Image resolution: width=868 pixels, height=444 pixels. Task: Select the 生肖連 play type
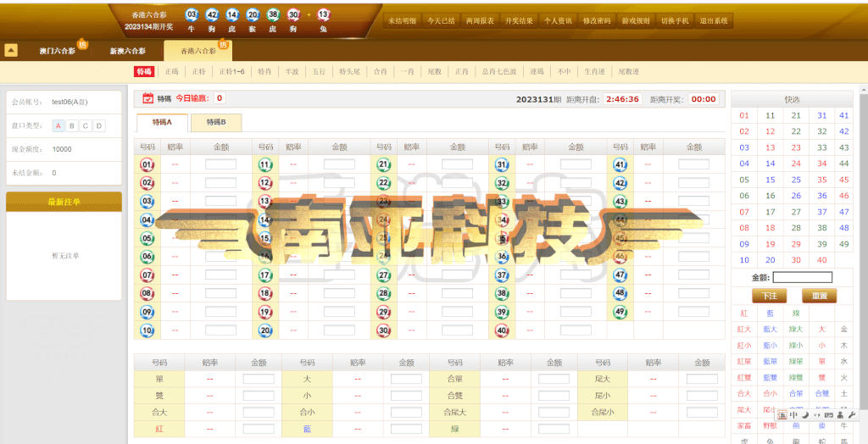pos(594,71)
